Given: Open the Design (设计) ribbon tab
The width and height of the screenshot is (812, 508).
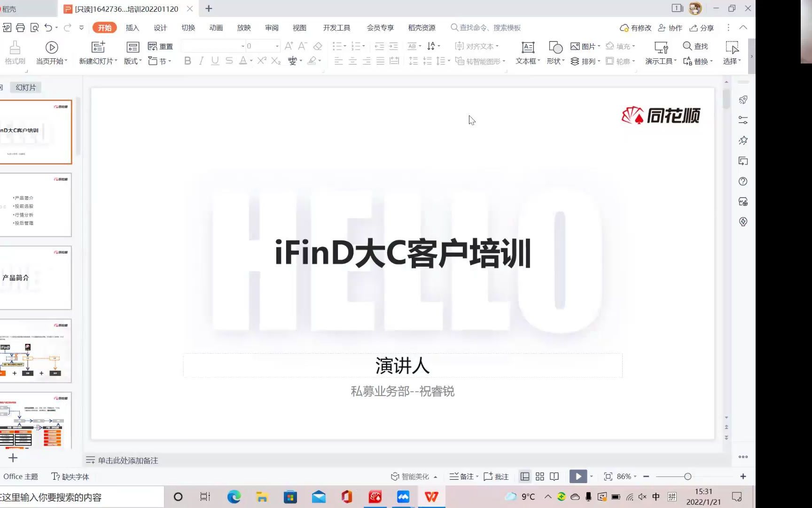Looking at the screenshot, I should coord(160,28).
